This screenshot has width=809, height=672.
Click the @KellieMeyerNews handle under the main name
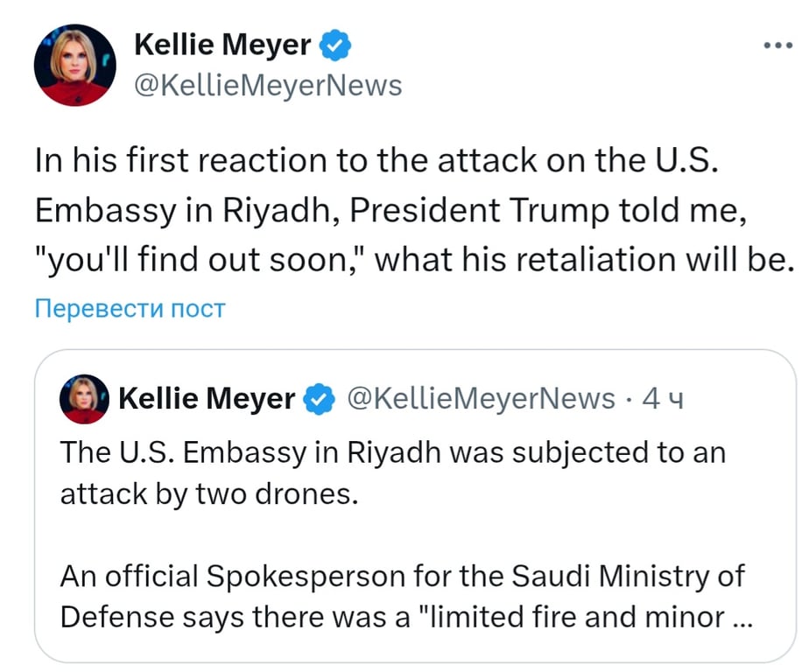point(267,86)
